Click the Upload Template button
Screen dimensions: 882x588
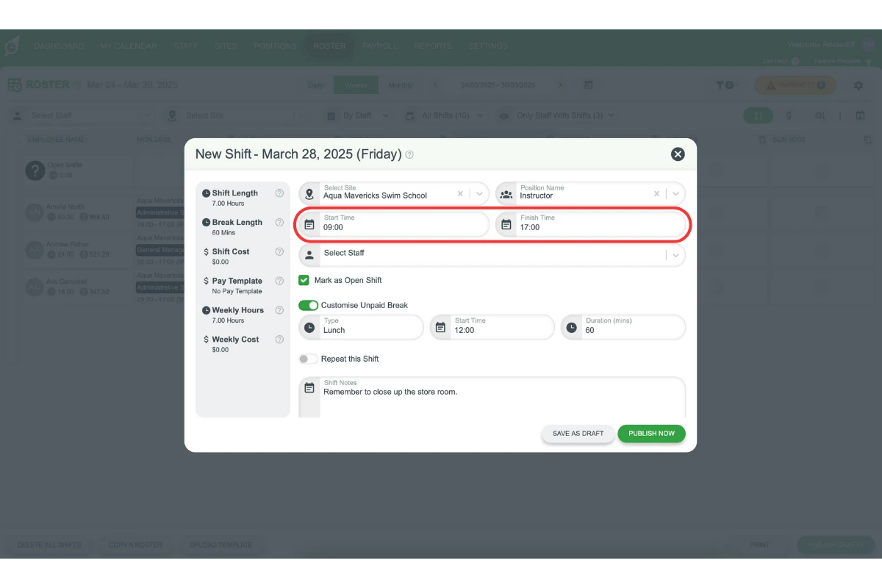coord(221,545)
